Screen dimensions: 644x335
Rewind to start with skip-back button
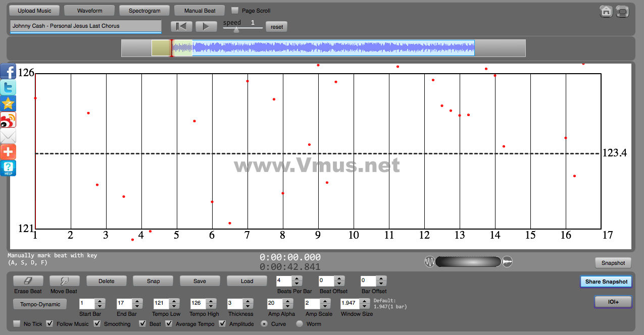click(181, 27)
